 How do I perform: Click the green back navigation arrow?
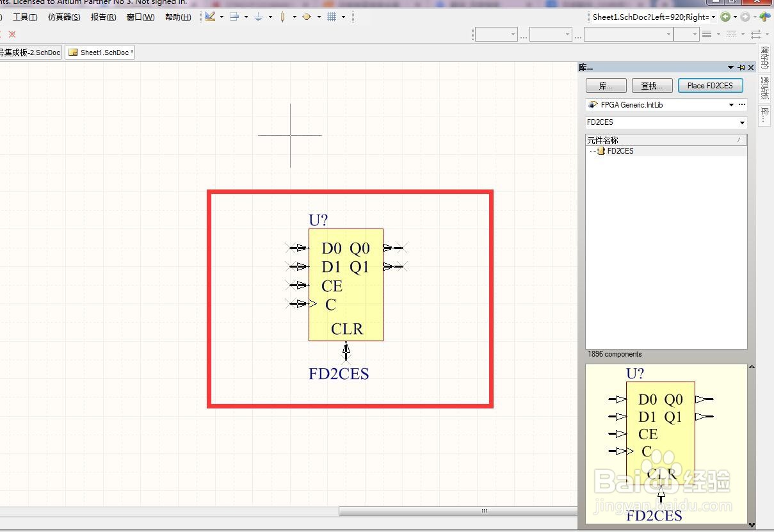[725, 17]
